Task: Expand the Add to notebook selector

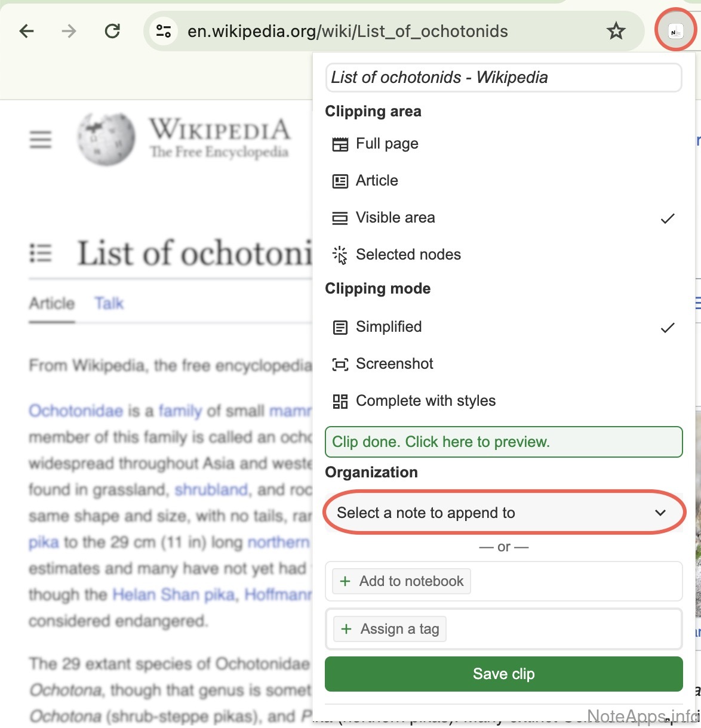Action: pyautogui.click(x=402, y=581)
